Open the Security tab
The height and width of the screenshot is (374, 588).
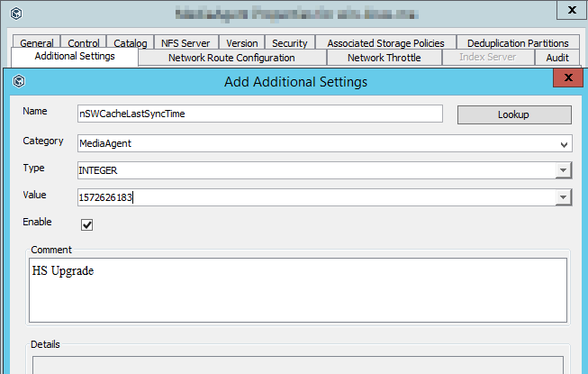point(289,42)
